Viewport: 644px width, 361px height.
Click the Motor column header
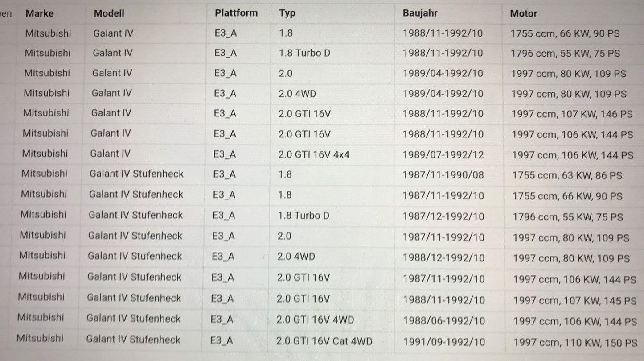pyautogui.click(x=524, y=14)
